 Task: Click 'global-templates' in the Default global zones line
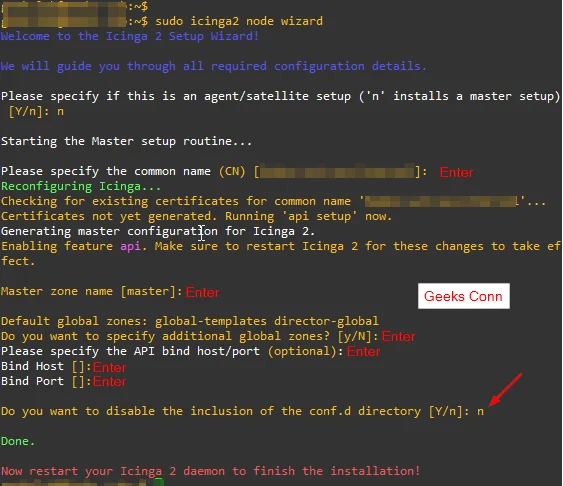click(x=211, y=321)
